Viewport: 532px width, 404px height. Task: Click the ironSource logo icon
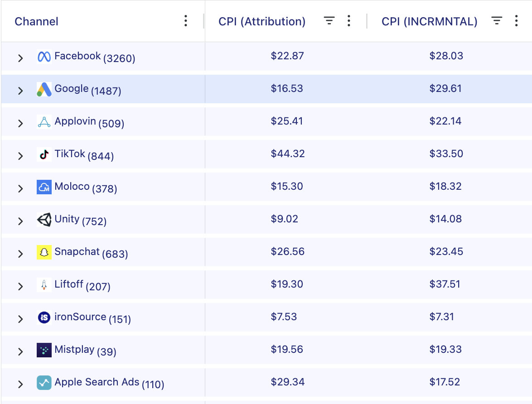point(44,317)
